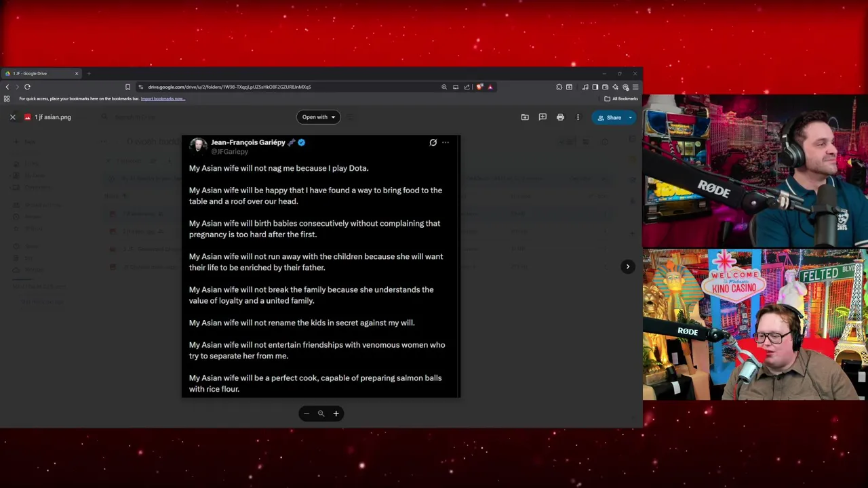Click the blue verified badge
The height and width of the screenshot is (488, 868).
point(301,142)
